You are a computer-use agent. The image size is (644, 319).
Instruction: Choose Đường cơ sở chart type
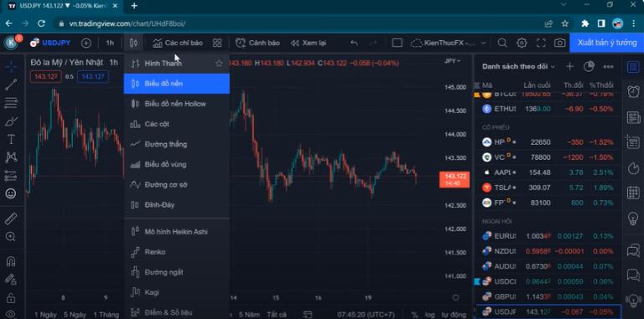click(177, 185)
